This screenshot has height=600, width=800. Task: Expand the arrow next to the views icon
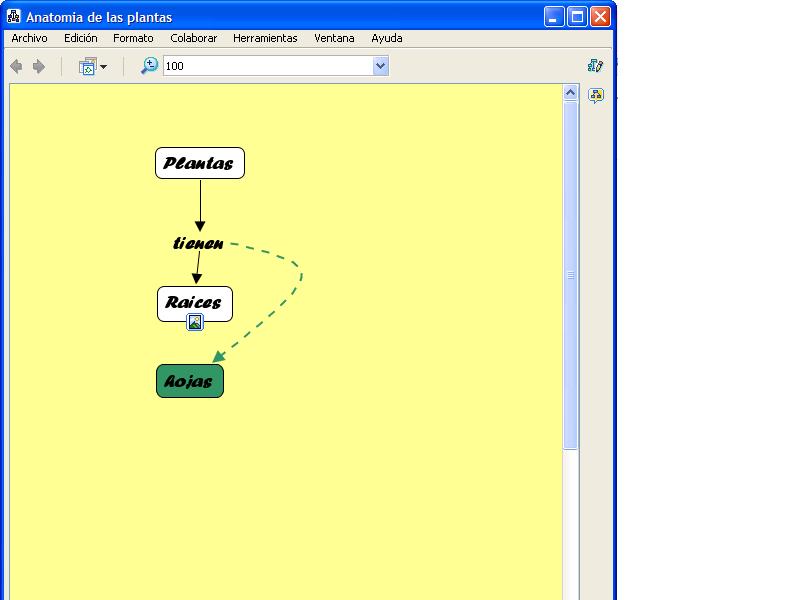click(x=103, y=67)
